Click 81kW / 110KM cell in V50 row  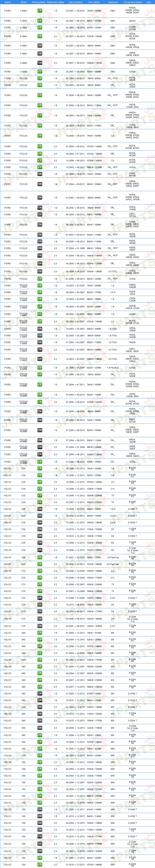94,809
